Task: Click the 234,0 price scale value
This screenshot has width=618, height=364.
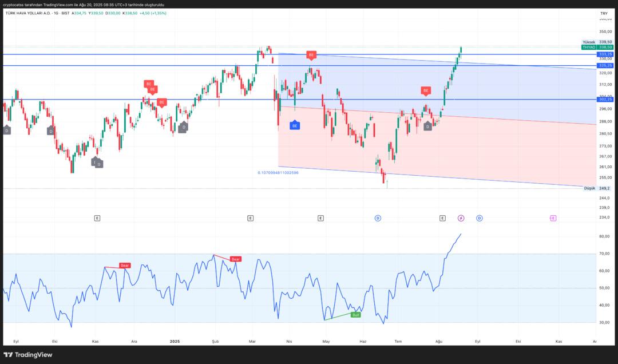Action: (x=604, y=217)
